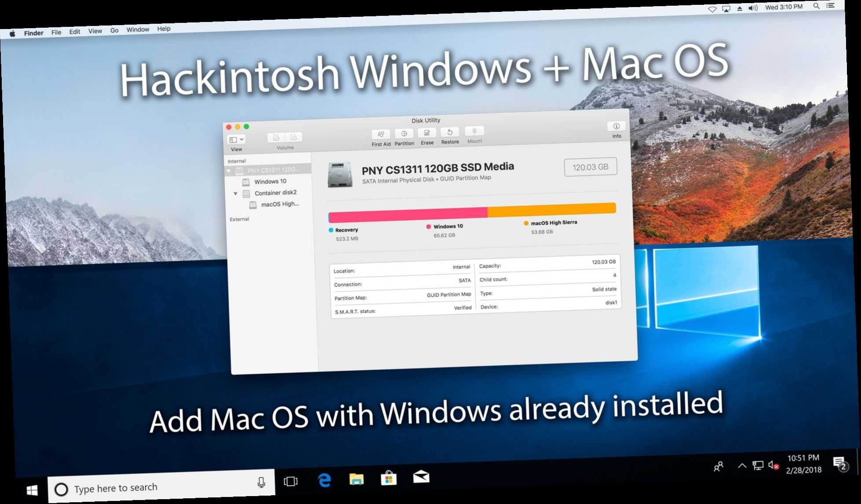Open the Window menu

tap(138, 29)
